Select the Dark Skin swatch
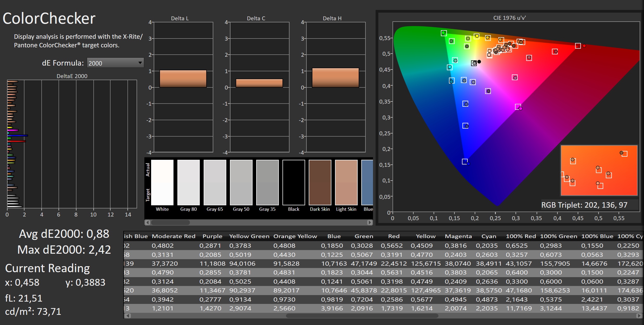The height and width of the screenshot is (325, 644). 320,182
